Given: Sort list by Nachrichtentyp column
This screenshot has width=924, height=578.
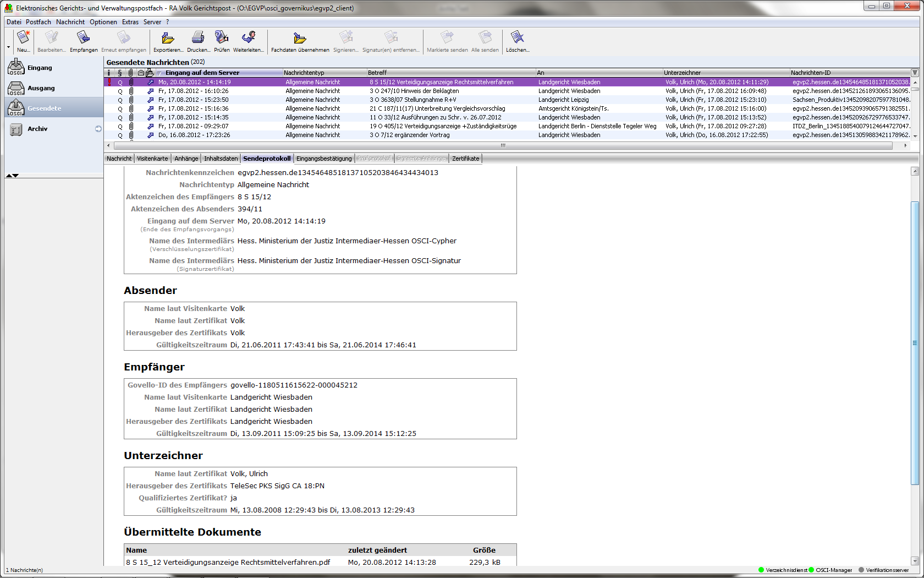Looking at the screenshot, I should pyautogui.click(x=324, y=73).
